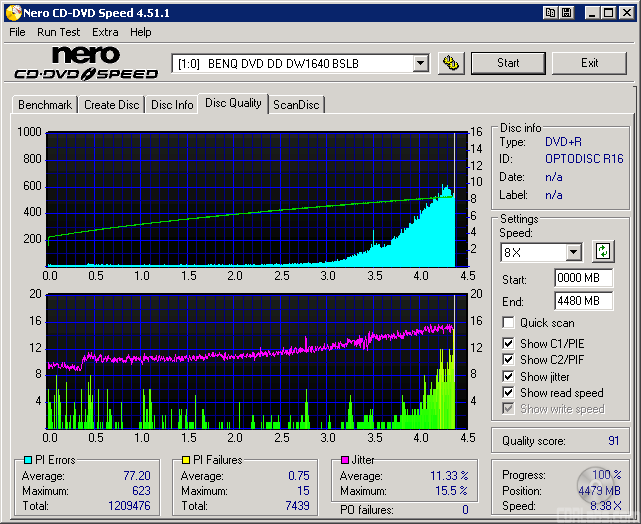Toggle the Show jitter checkbox

pos(508,377)
